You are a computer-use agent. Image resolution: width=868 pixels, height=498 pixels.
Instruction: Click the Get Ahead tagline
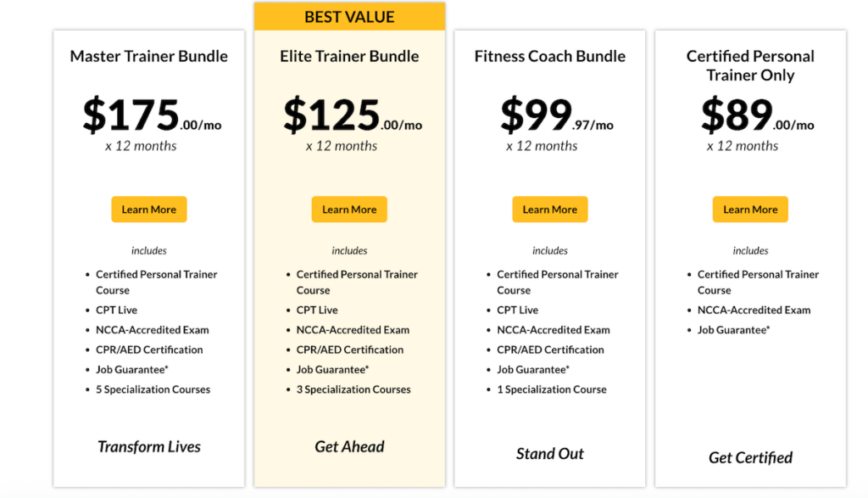(x=349, y=447)
